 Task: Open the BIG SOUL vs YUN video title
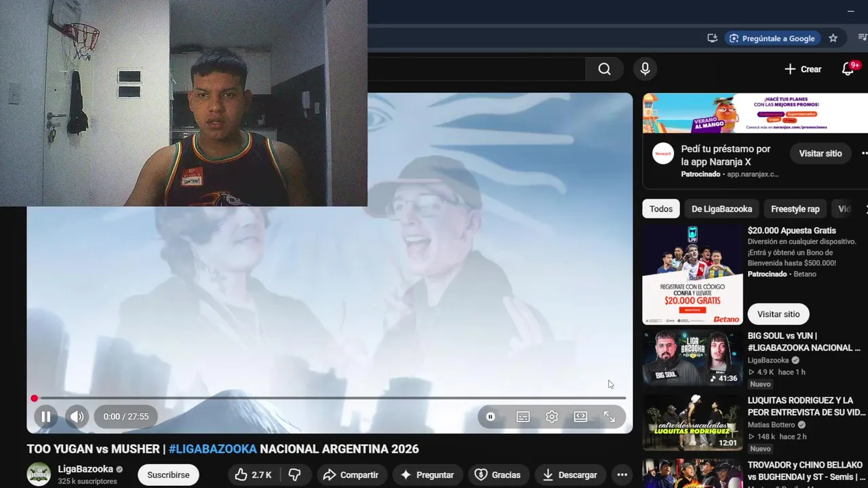[804, 342]
